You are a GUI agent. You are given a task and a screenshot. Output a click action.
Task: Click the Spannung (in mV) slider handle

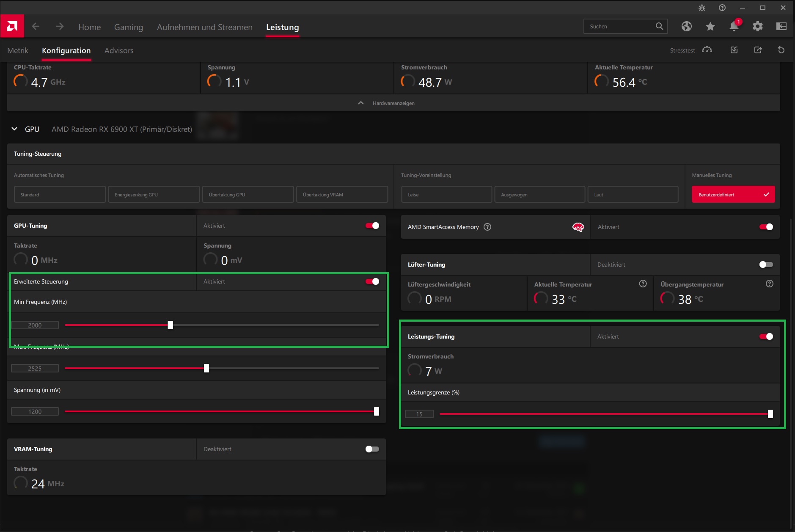pyautogui.click(x=377, y=411)
